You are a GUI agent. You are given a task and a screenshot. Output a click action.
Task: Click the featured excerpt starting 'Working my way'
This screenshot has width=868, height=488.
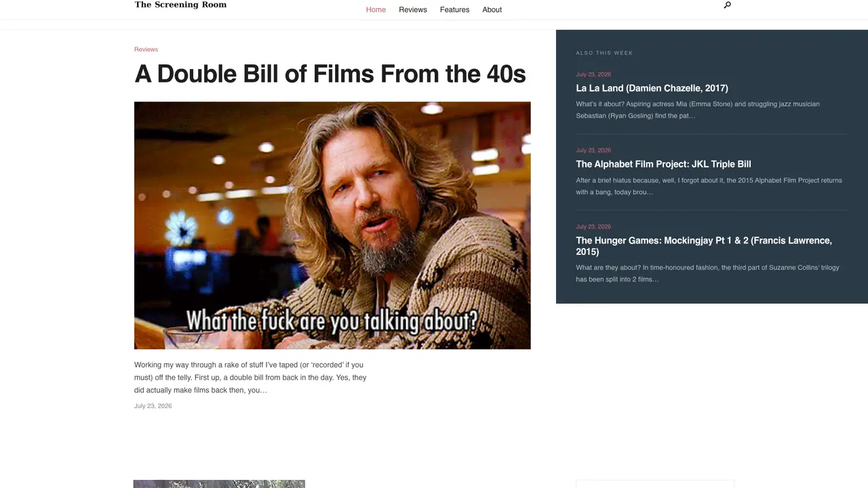point(250,378)
